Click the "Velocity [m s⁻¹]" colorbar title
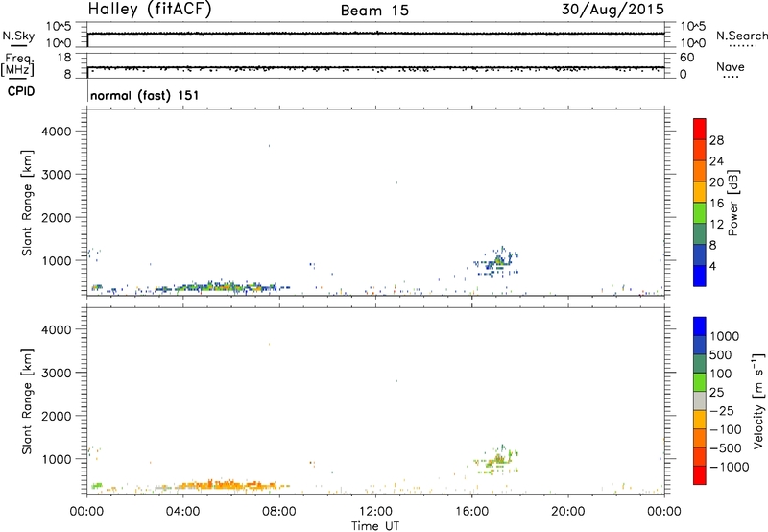Viewport: 768px width, 532px height. pyautogui.click(x=758, y=400)
